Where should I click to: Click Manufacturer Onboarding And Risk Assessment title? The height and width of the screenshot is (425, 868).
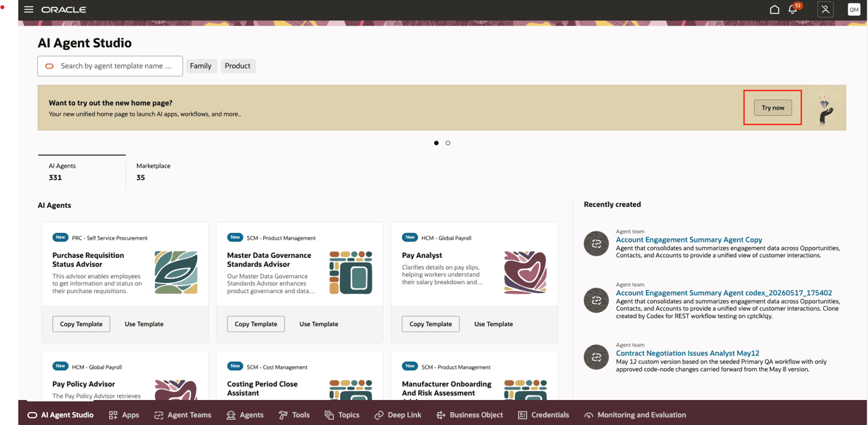pos(446,388)
